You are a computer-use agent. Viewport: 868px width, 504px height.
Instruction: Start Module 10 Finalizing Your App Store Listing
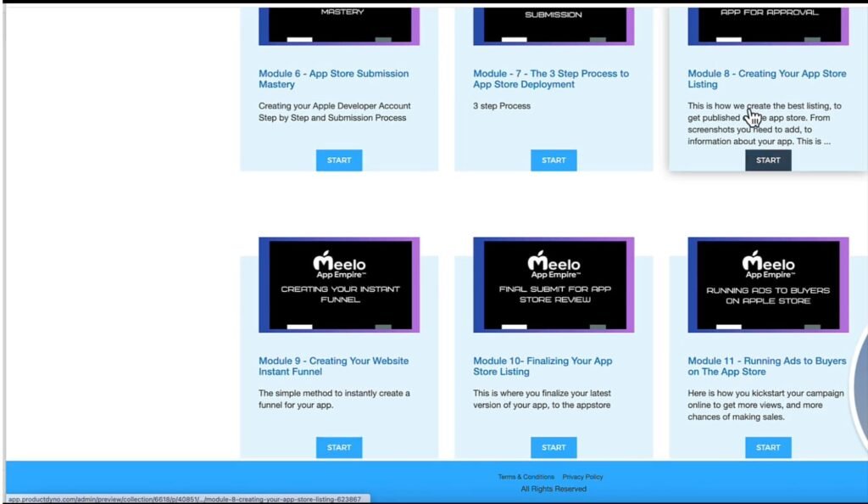pos(554,447)
